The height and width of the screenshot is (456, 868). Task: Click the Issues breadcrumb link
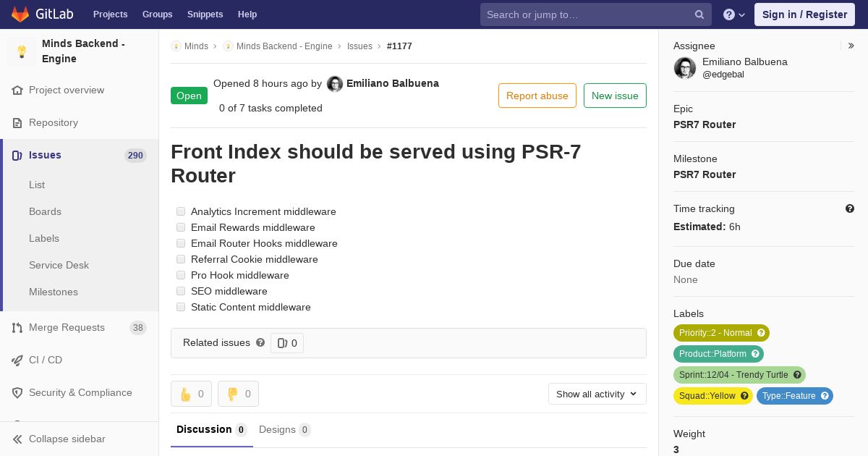(x=359, y=46)
